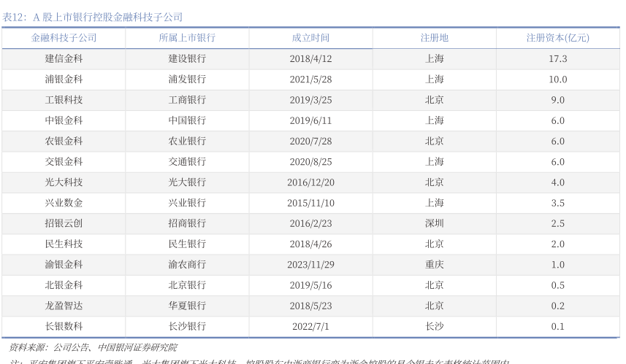
Task: Select the date 2019/3/25 cell
Action: (x=310, y=100)
